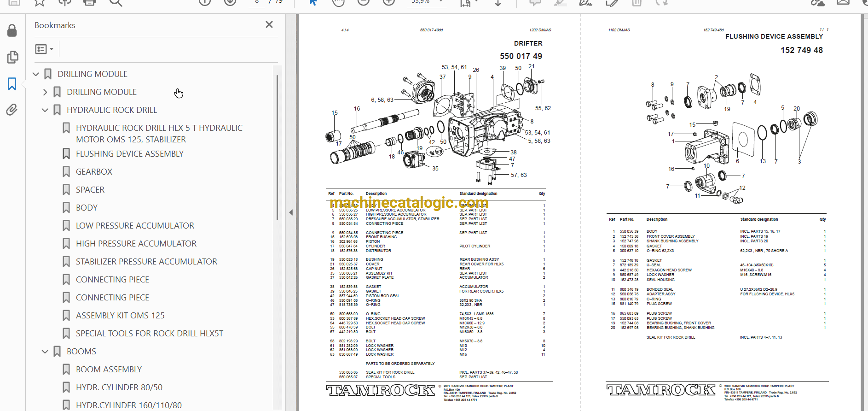Expand the nested DRILLING MODULE bookmark
This screenshot has width=868, height=411.
point(45,92)
